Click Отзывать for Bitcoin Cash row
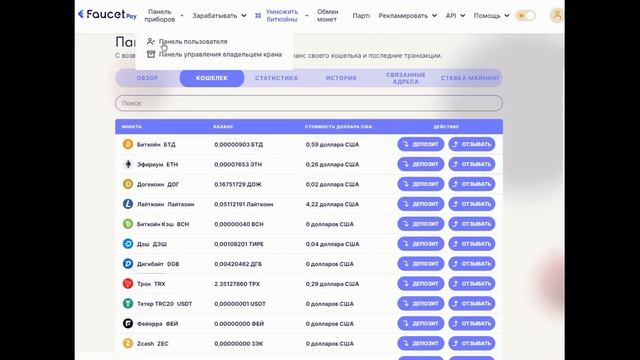The width and height of the screenshot is (640, 360). tap(472, 224)
